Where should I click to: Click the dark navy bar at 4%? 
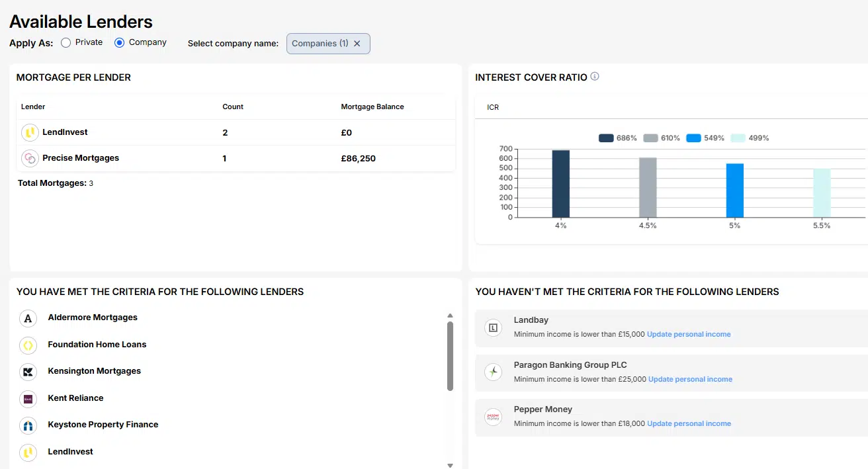point(560,184)
